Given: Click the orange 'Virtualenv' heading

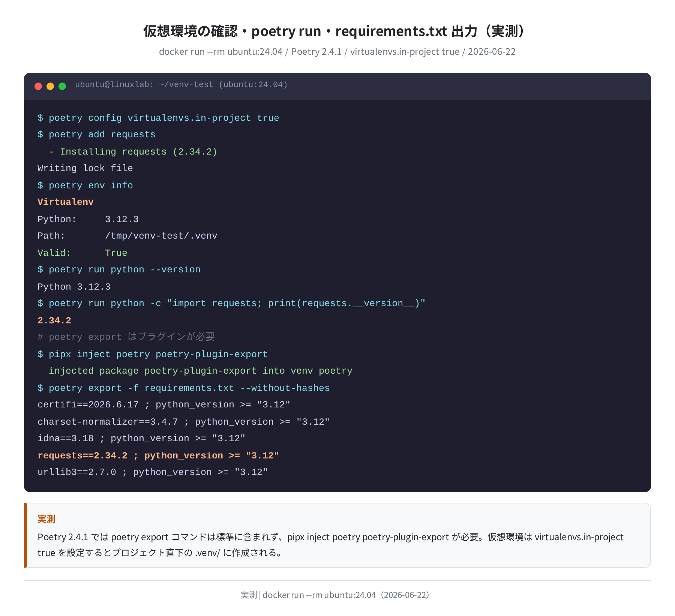Looking at the screenshot, I should [66, 202].
